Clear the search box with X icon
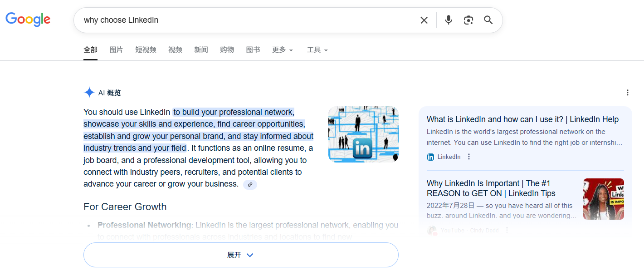This screenshot has height=276, width=644. point(424,20)
